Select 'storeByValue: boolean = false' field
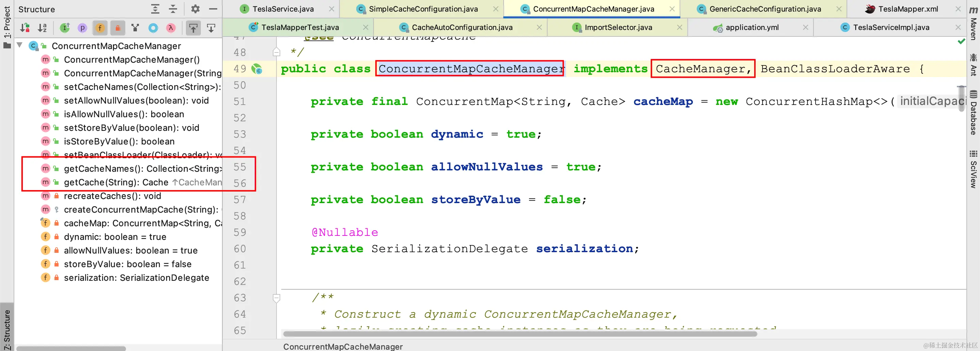The image size is (980, 351). click(x=127, y=264)
